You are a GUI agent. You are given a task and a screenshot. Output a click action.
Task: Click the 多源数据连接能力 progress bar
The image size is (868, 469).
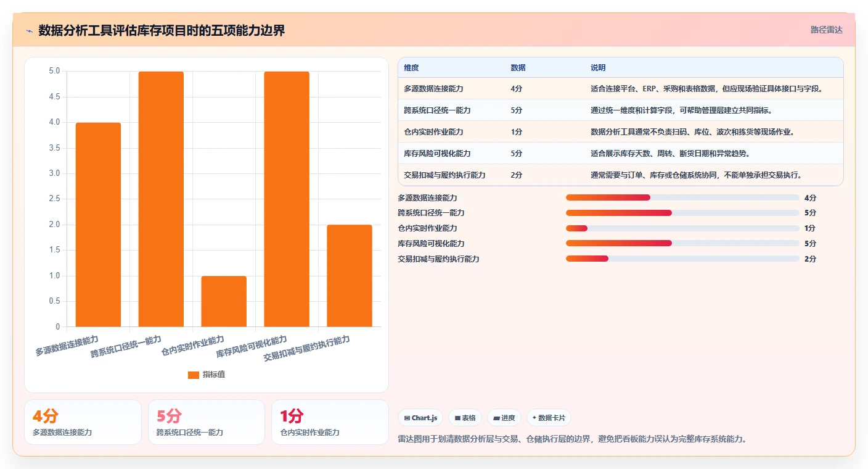682,197
